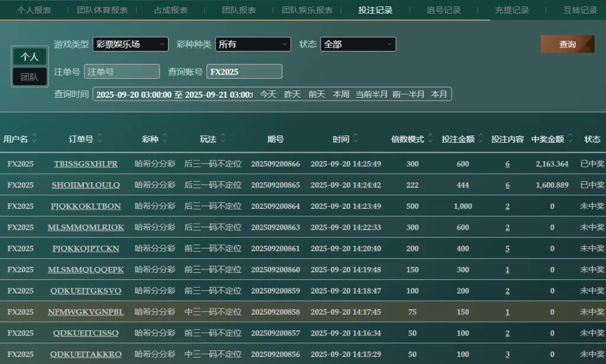
Task: Click the 查询时间 date range field
Action: (x=174, y=94)
